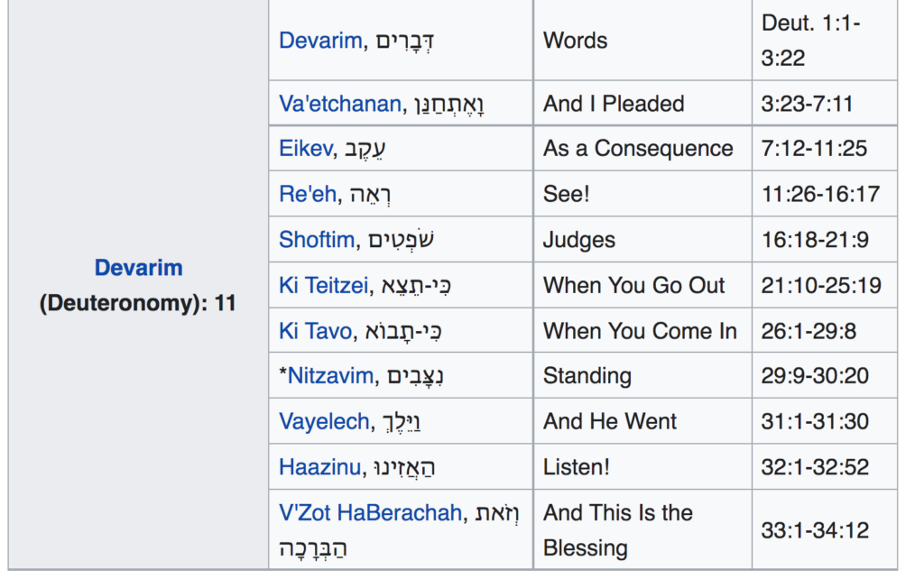The height and width of the screenshot is (579, 924).
Task: Select the "And I Pleaded" cell
Action: 614,104
